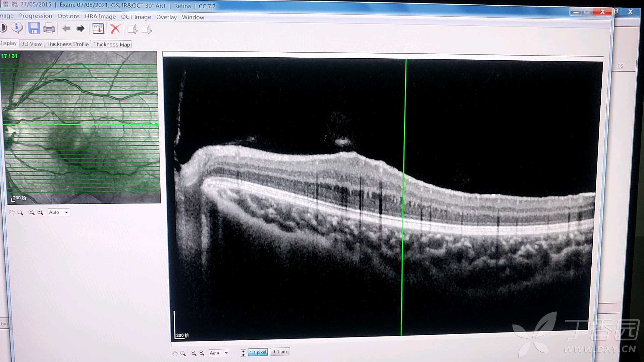Click the OS label in the background window

pyautogui.click(x=621, y=66)
